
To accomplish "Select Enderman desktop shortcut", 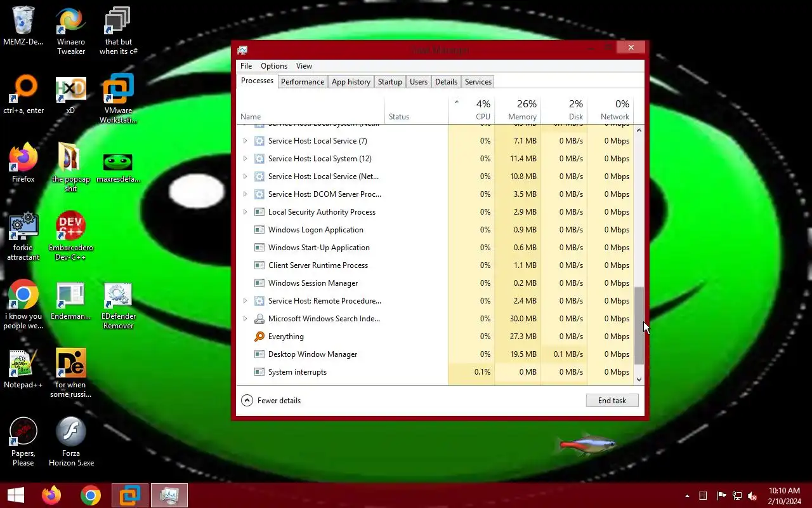I will [x=70, y=300].
